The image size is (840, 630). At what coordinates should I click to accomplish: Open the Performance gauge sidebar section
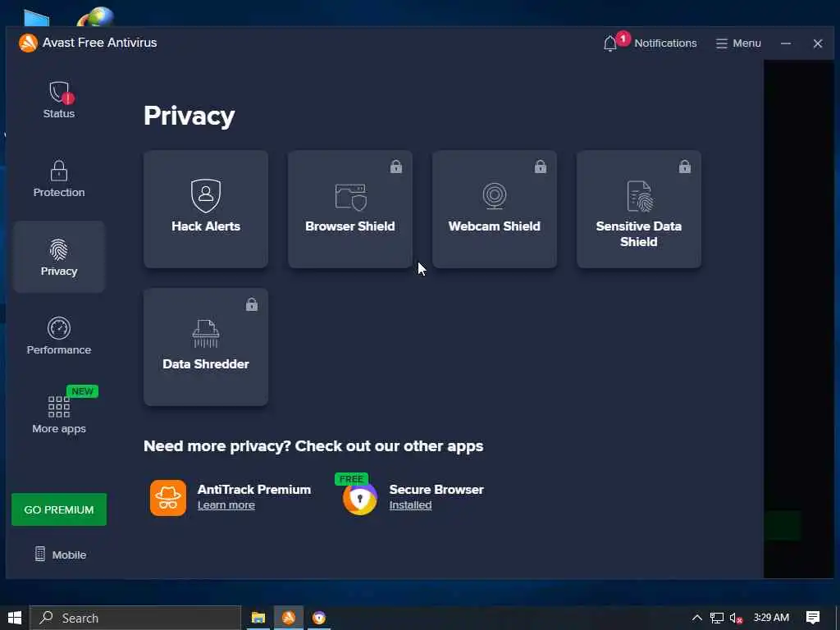tap(59, 336)
